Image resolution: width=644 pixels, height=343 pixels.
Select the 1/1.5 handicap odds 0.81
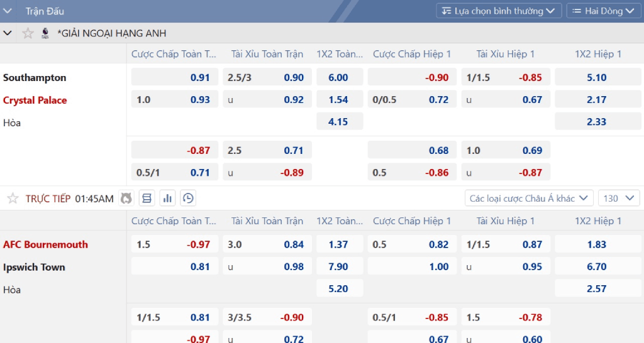coord(175,317)
